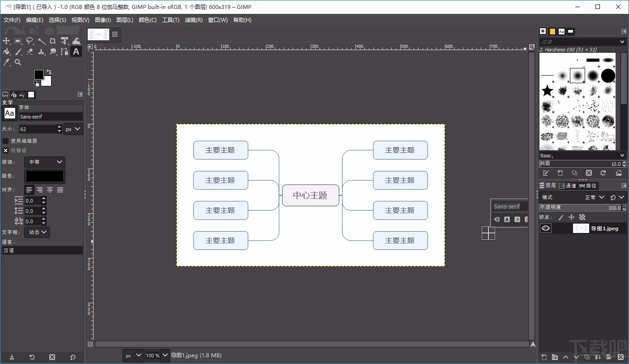Choose the Crop tool
Viewport: 629px width, 364px height.
coord(53,41)
